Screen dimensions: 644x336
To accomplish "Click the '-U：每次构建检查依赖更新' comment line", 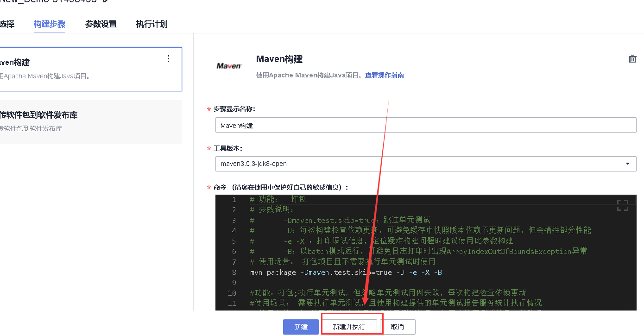I will click(421, 230).
